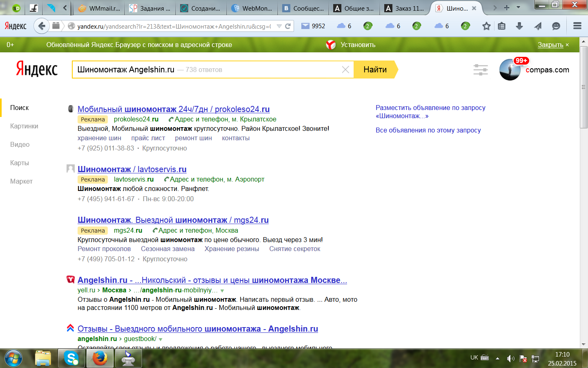Screen dimensions: 588x368
Task: Expand dropdown arrow next to yell.ru path
Action: [x=222, y=291]
